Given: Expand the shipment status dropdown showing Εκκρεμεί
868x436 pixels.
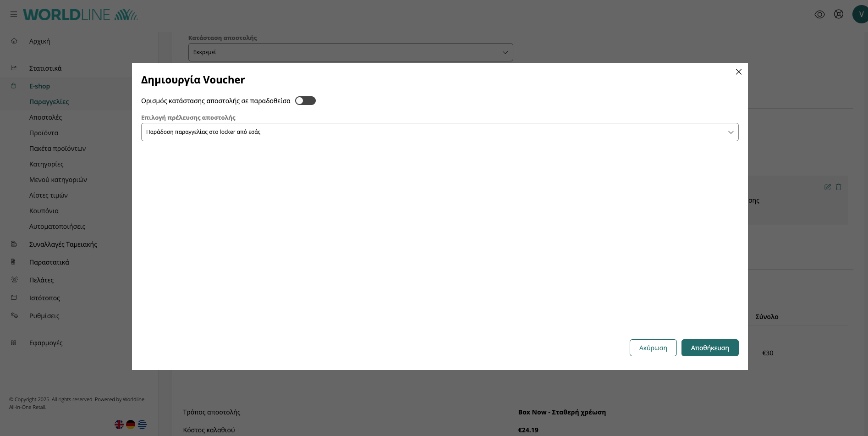Looking at the screenshot, I should (x=350, y=52).
